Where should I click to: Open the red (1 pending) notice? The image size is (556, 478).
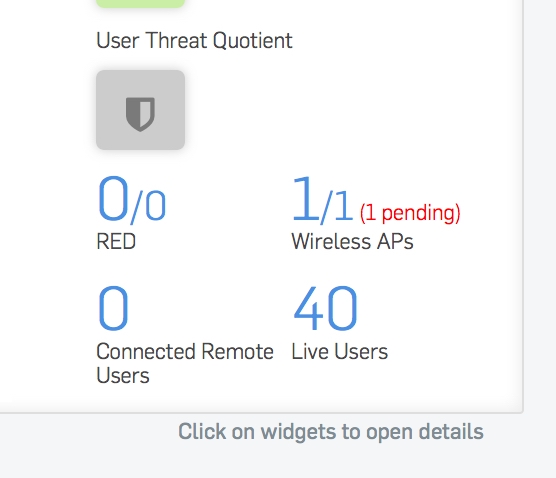410,213
